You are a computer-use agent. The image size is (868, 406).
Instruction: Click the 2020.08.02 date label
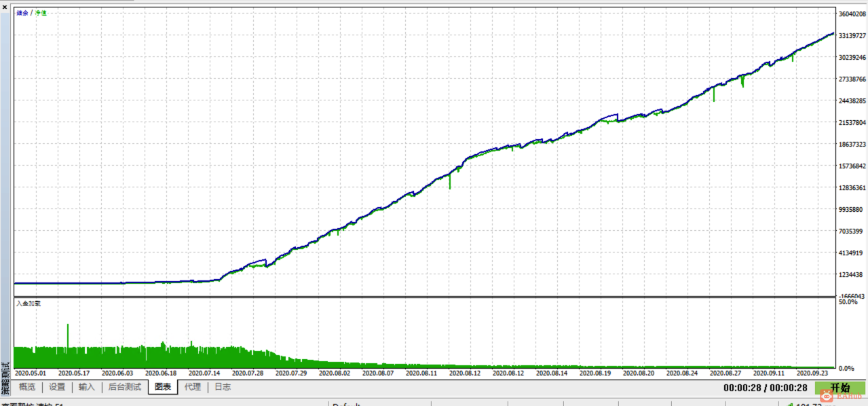pyautogui.click(x=335, y=372)
